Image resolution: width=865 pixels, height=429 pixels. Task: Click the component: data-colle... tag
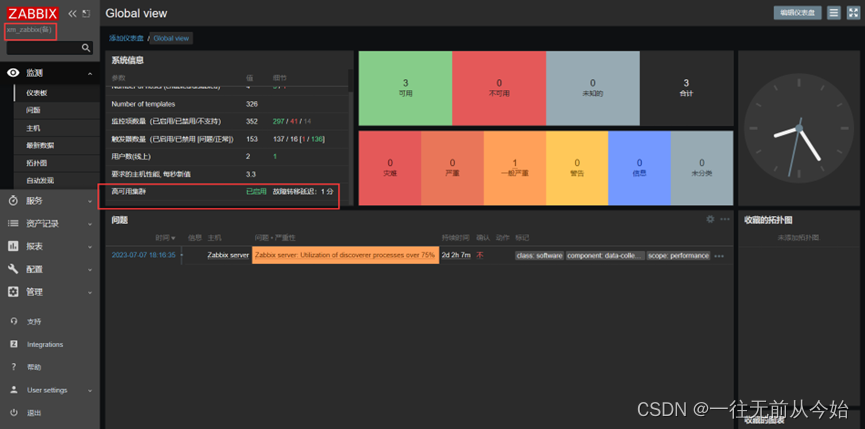point(605,255)
